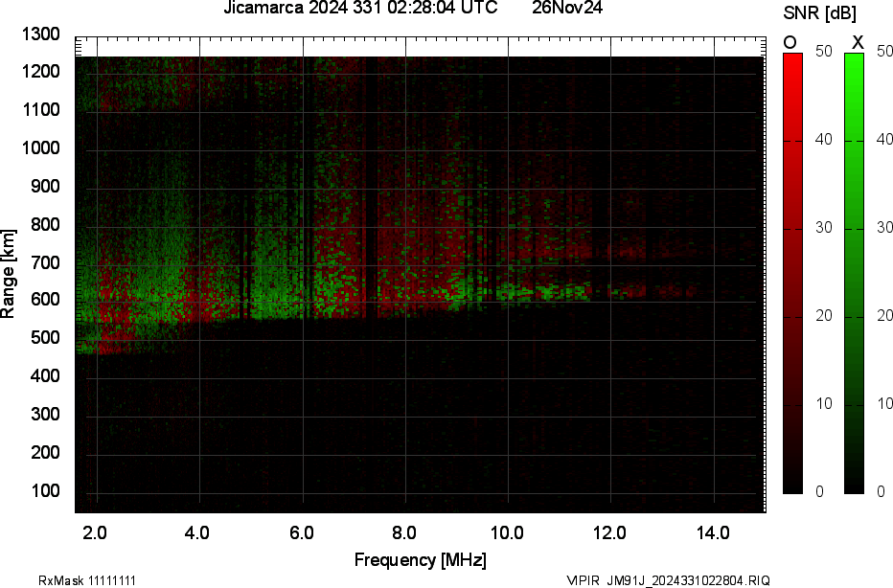Click the '6.0' frequency tick label
893x588 pixels.
[x=301, y=532]
